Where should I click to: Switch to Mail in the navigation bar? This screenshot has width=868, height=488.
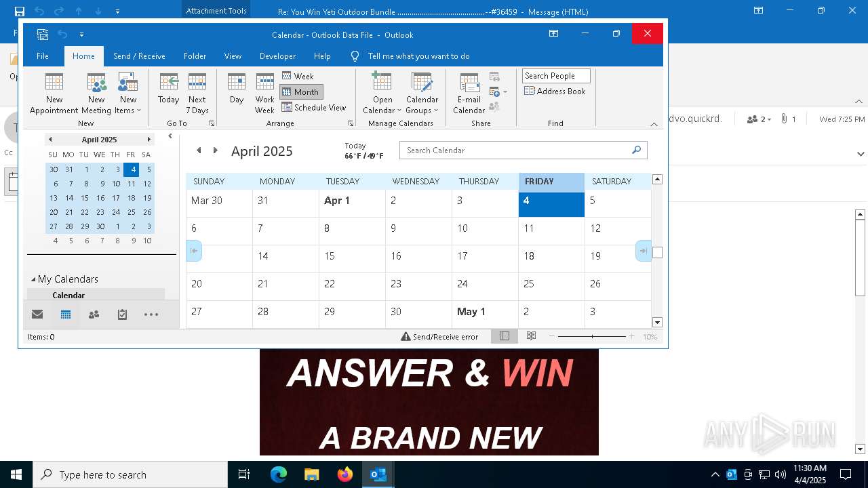(37, 314)
